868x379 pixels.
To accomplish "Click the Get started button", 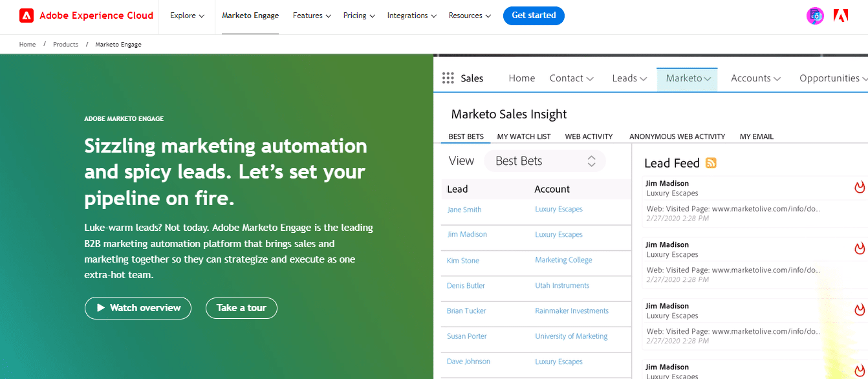I will click(x=534, y=15).
